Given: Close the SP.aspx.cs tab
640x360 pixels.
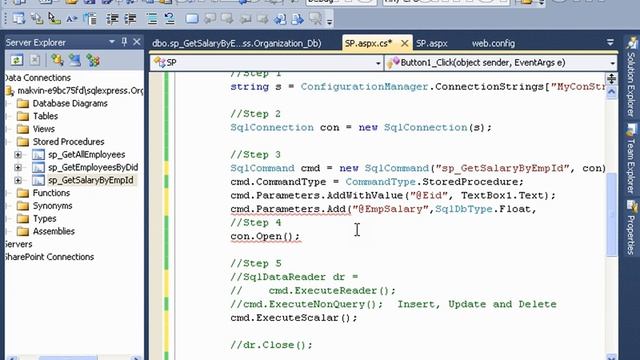Looking at the screenshot, I should click(x=404, y=43).
